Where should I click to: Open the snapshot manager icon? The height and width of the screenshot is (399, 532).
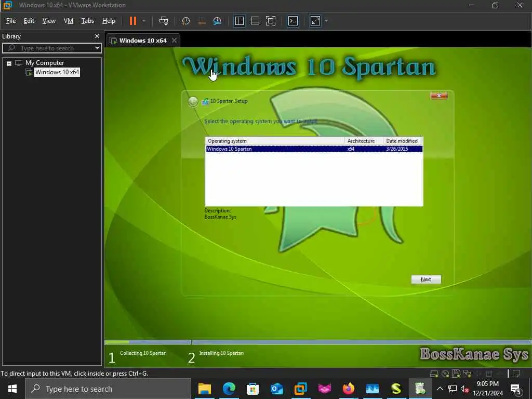(x=217, y=21)
